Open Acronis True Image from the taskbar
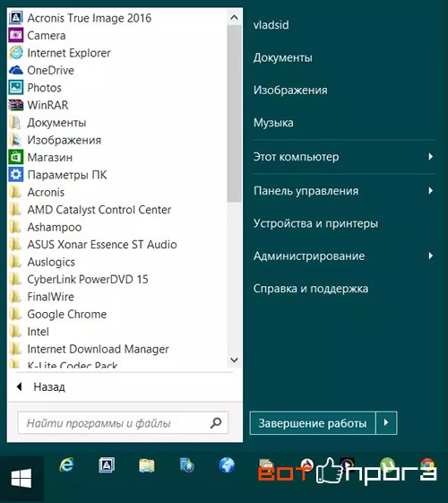The width and height of the screenshot is (448, 503). [107, 464]
